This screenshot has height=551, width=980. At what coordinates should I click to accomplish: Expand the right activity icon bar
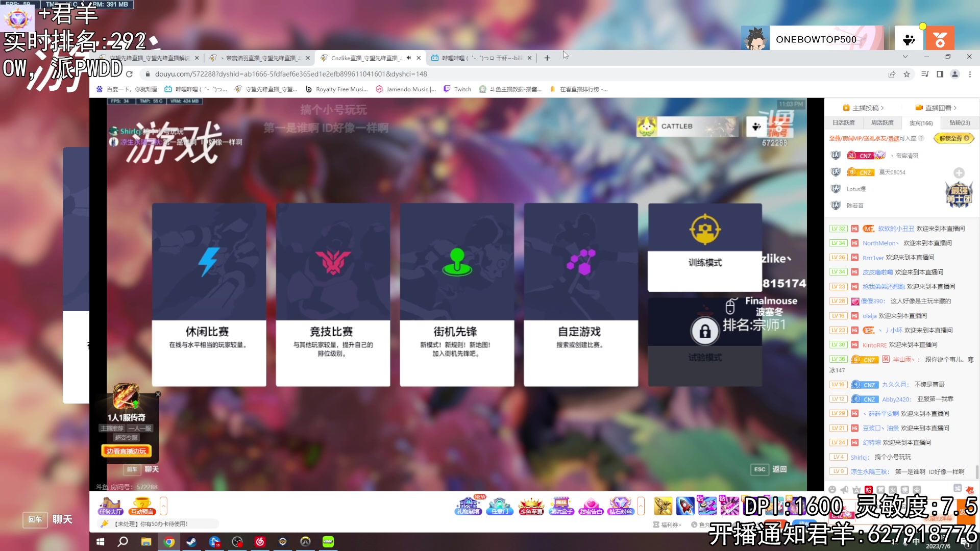coord(641,506)
